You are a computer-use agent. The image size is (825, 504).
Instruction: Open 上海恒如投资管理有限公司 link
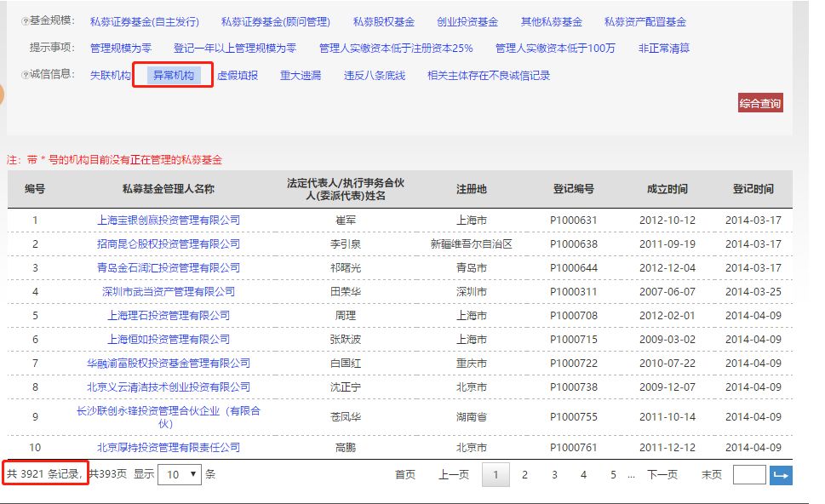pos(169,339)
